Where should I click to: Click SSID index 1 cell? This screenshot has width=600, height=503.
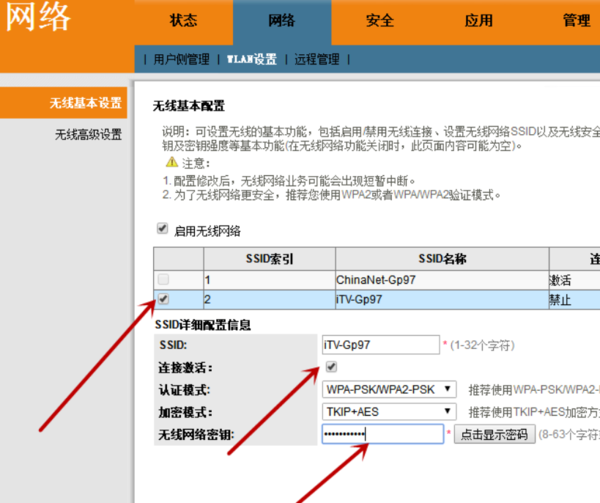tap(269, 280)
